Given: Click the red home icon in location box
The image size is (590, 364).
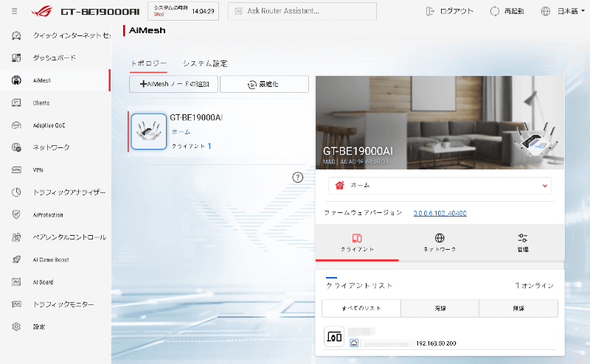Looking at the screenshot, I should click(340, 186).
